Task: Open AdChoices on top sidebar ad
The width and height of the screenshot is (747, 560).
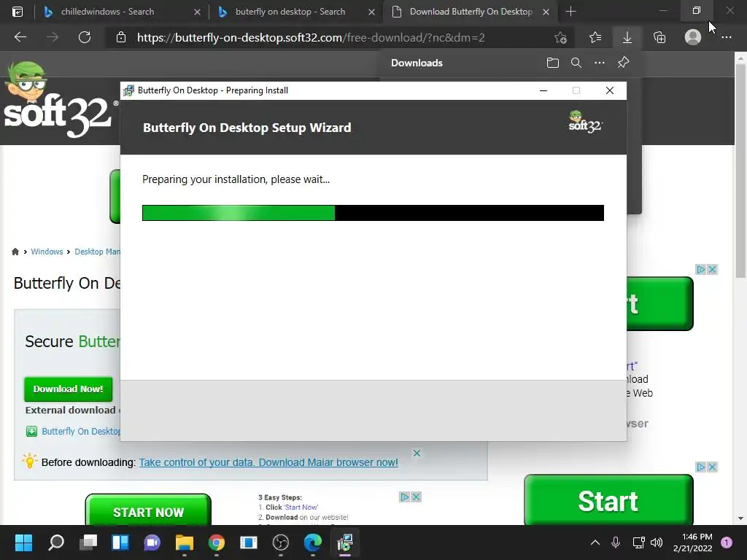Action: point(701,270)
